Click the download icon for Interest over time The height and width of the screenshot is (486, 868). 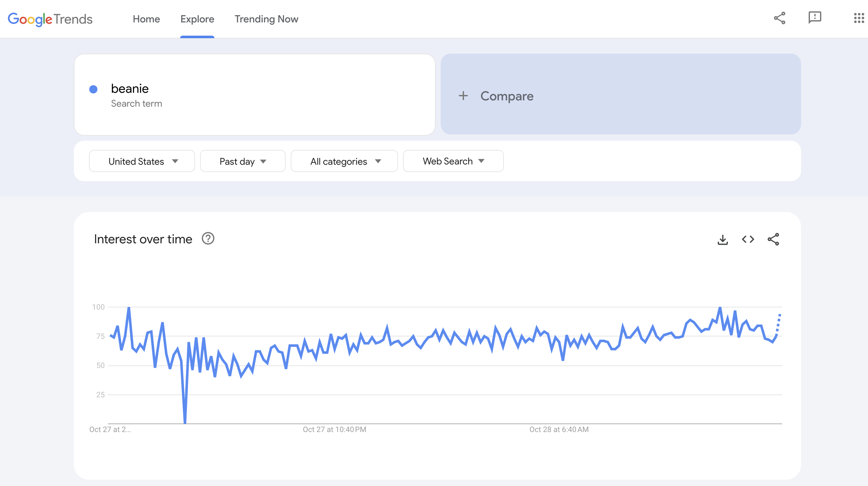coord(723,239)
